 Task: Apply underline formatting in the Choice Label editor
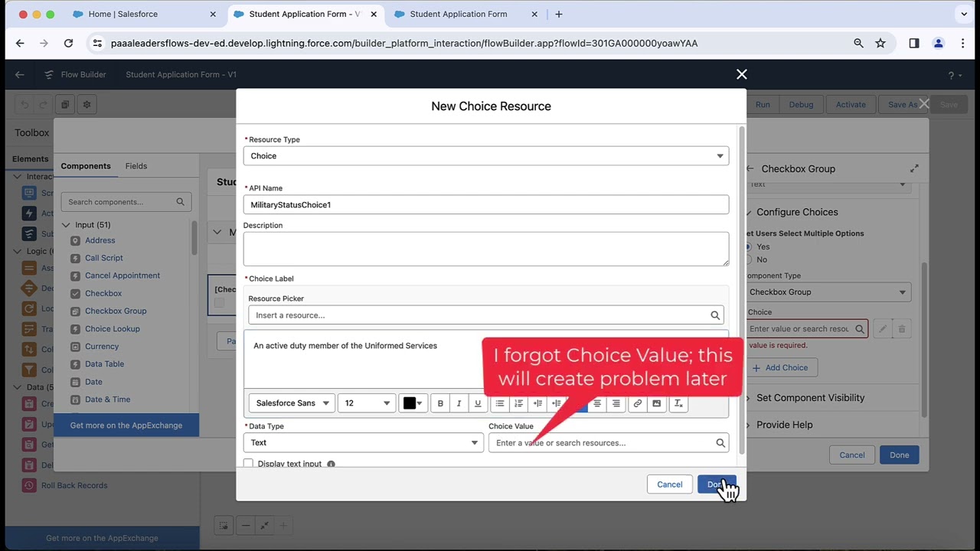point(478,403)
